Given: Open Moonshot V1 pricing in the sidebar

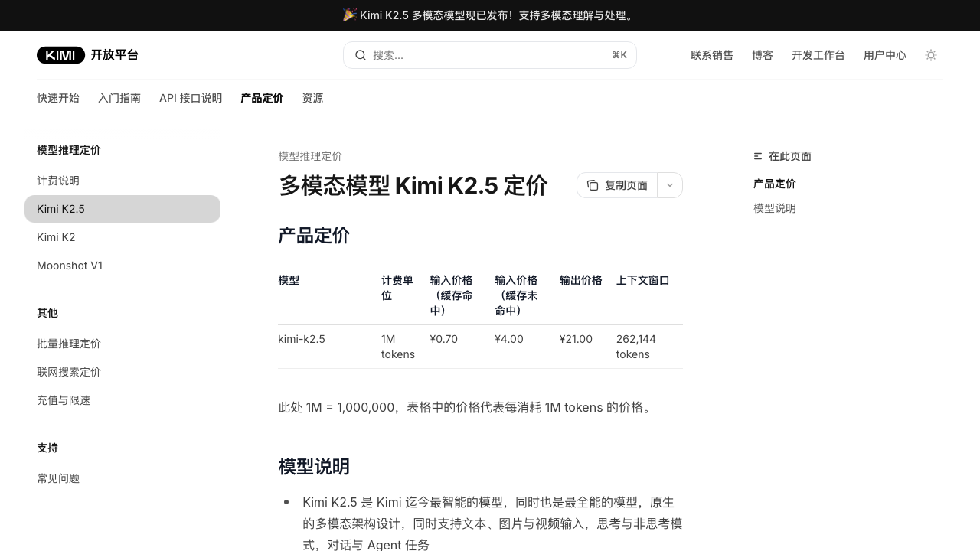Looking at the screenshot, I should pos(70,266).
